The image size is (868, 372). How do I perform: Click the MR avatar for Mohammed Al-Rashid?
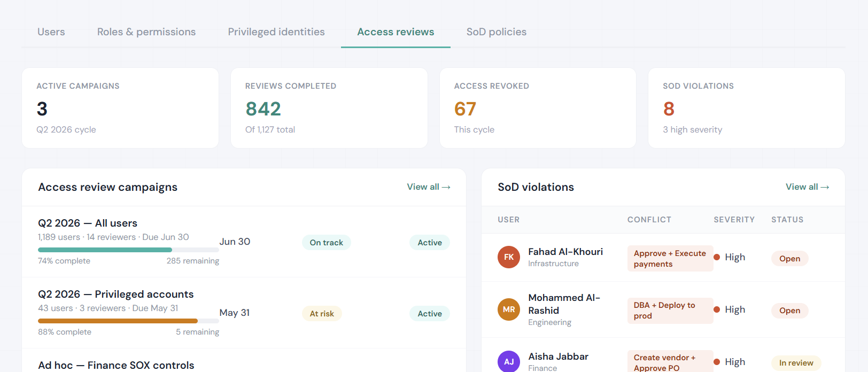[509, 309]
